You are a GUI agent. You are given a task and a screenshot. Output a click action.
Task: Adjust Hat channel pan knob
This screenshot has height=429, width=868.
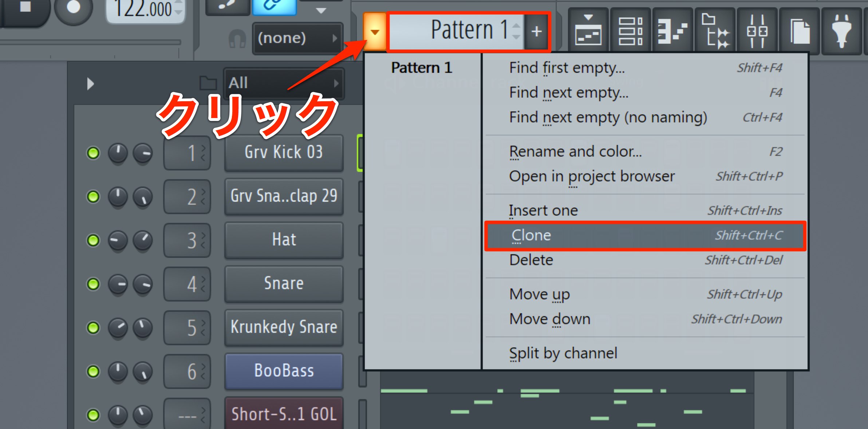tap(118, 240)
